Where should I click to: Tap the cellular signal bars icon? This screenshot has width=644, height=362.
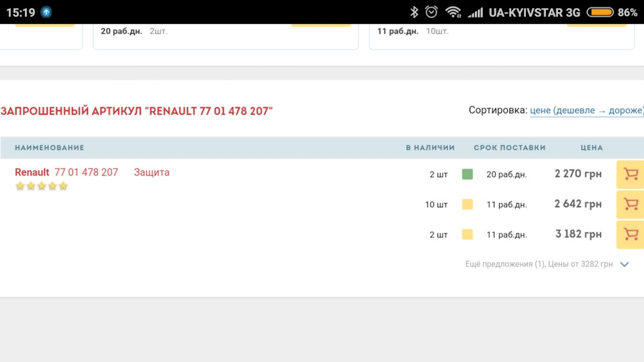(x=475, y=13)
